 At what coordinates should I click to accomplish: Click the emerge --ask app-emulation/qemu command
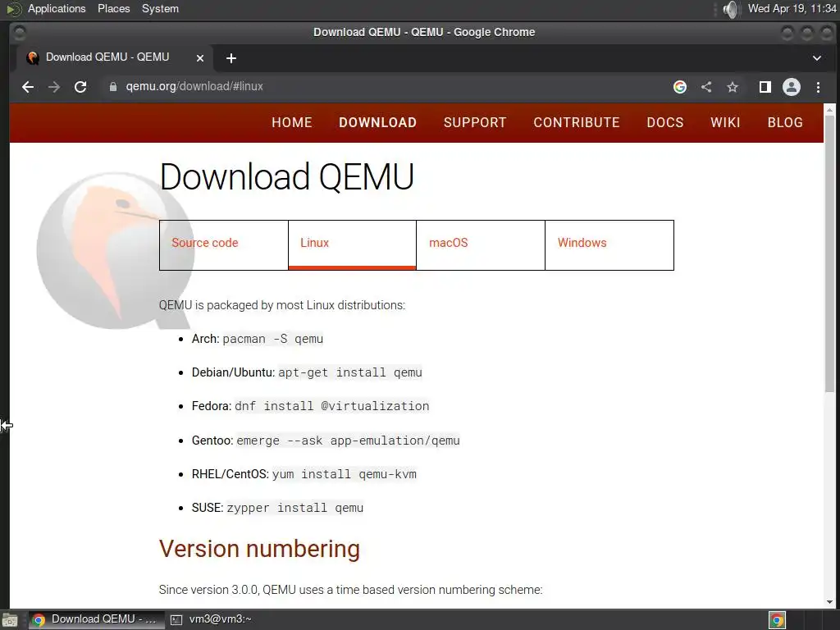pyautogui.click(x=348, y=441)
